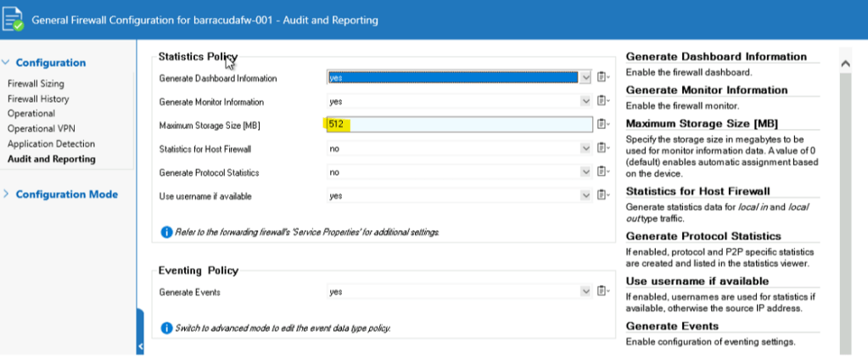Open Generate Protocol Statistics dropdown

(585, 172)
